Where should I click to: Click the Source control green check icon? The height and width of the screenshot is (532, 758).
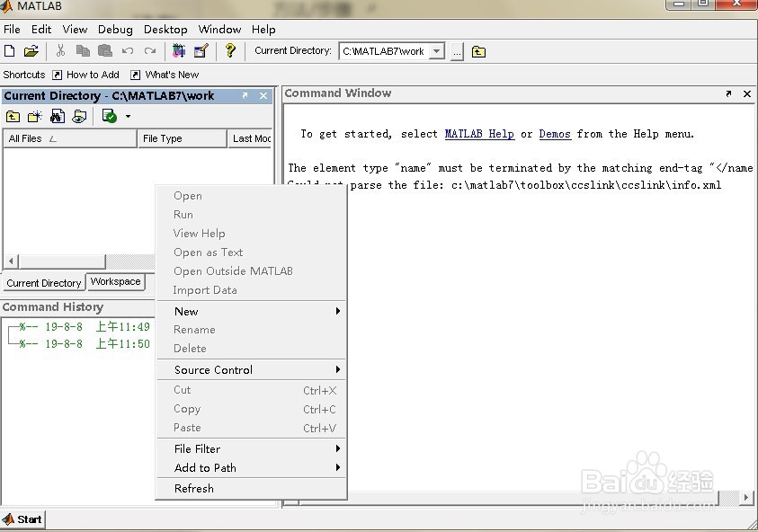(110, 117)
